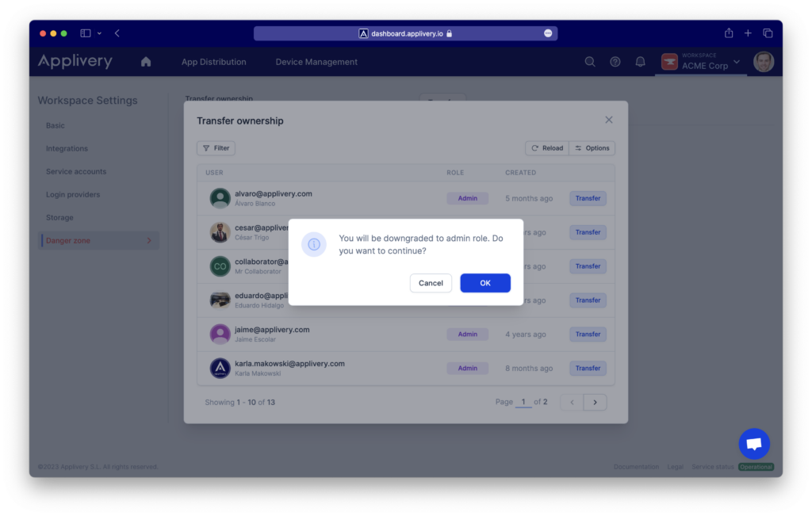Edit the page number field

pos(523,402)
